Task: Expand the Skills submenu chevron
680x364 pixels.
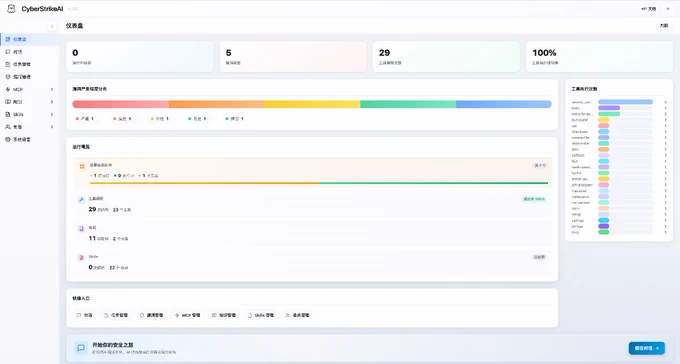Action: pyautogui.click(x=52, y=115)
